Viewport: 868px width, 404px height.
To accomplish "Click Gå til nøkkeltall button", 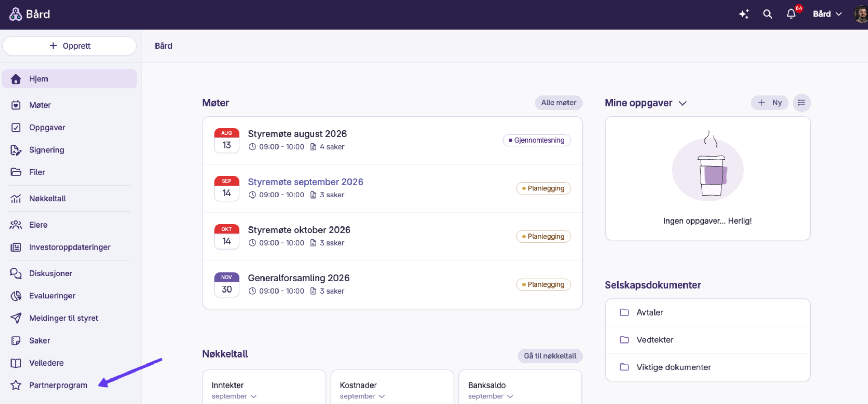I will coord(550,356).
